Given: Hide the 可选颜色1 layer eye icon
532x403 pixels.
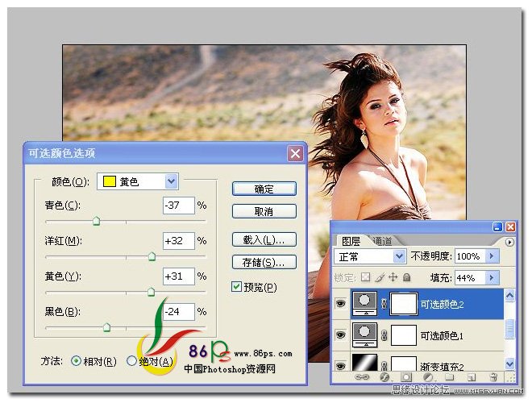Looking at the screenshot, I should click(x=341, y=334).
